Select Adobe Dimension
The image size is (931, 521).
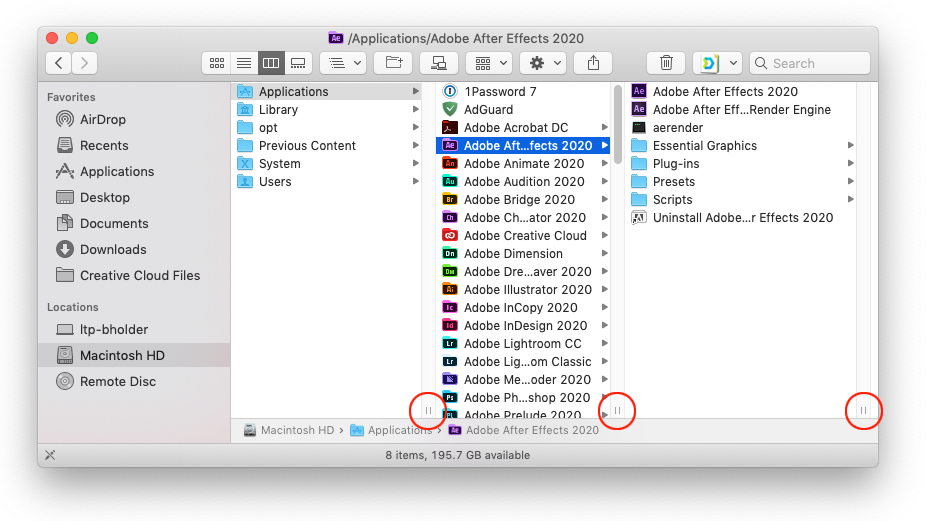click(523, 254)
